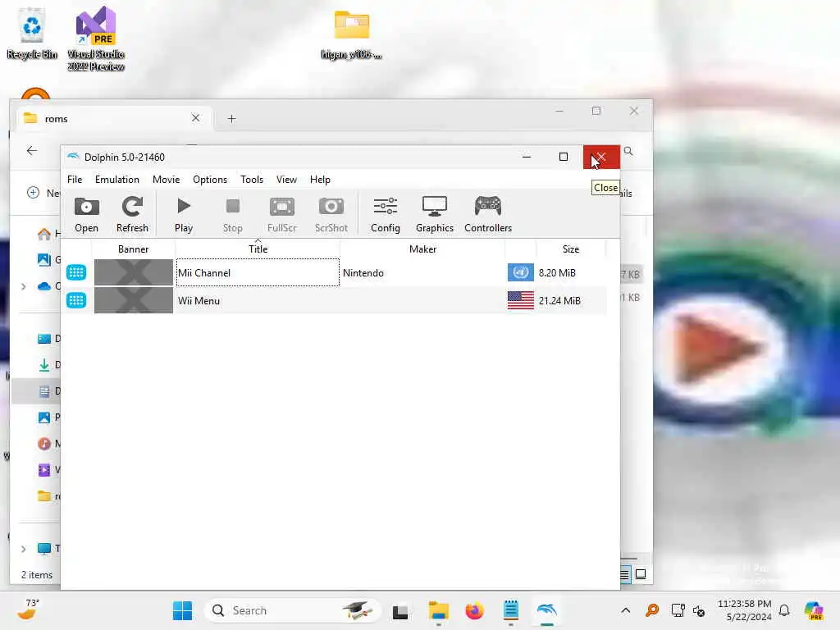Open Task View from the taskbar
840x630 pixels.
tap(400, 611)
